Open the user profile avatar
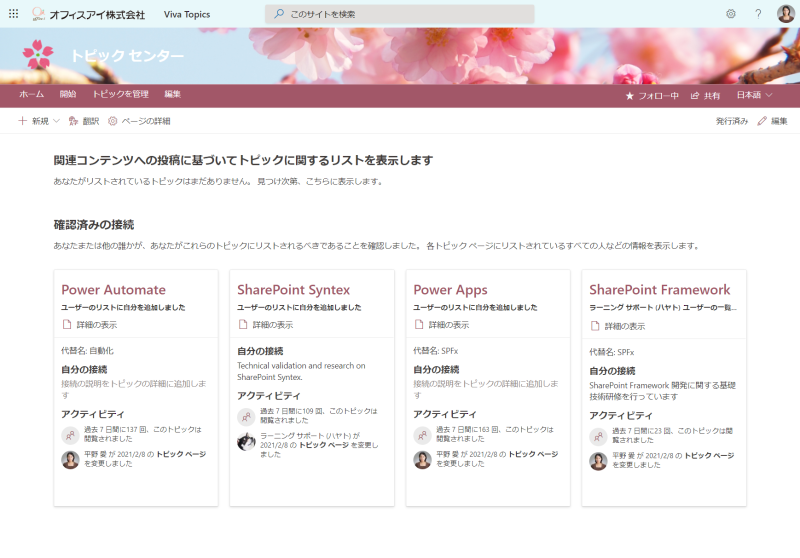The height and width of the screenshot is (558, 800). [785, 14]
